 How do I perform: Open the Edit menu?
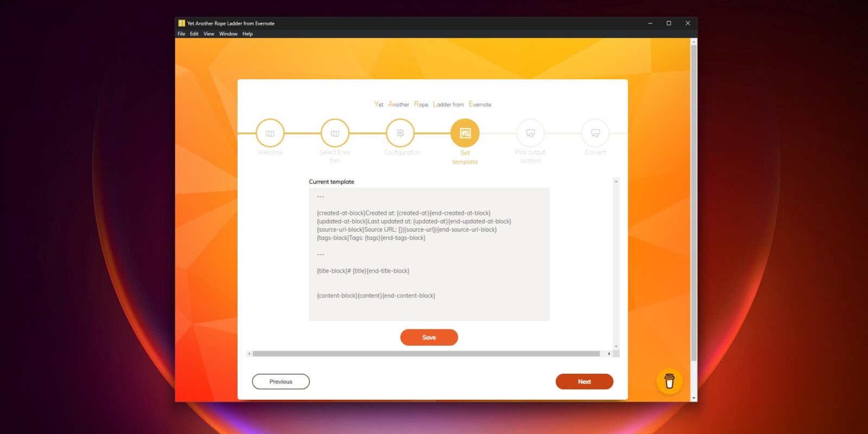pyautogui.click(x=194, y=34)
